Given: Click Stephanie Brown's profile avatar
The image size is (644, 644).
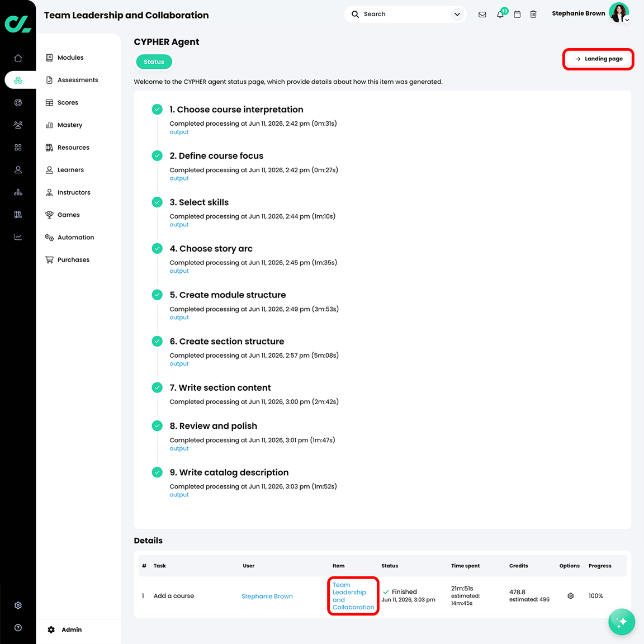Looking at the screenshot, I should pos(619,13).
